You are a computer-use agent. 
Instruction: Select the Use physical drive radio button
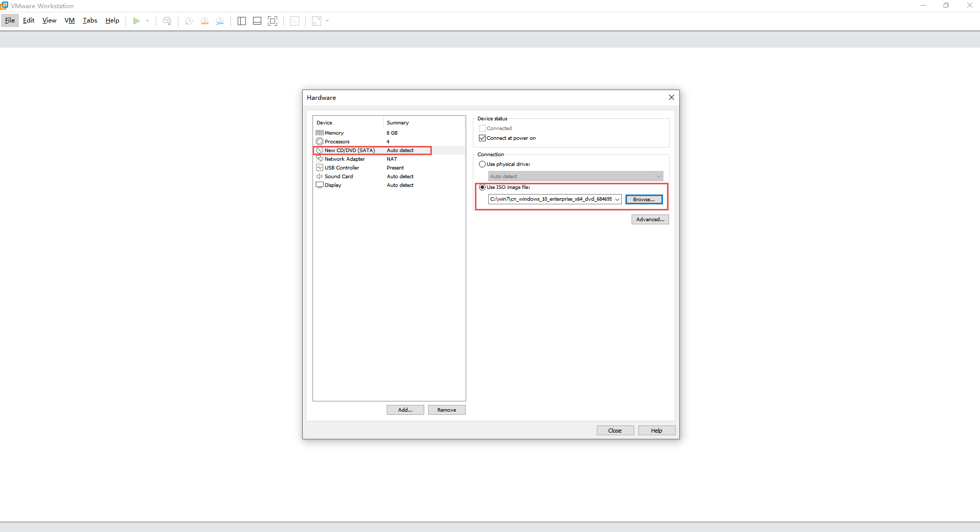[482, 164]
